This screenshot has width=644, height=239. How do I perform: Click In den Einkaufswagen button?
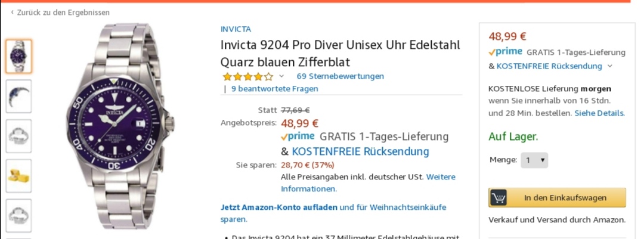click(x=565, y=197)
